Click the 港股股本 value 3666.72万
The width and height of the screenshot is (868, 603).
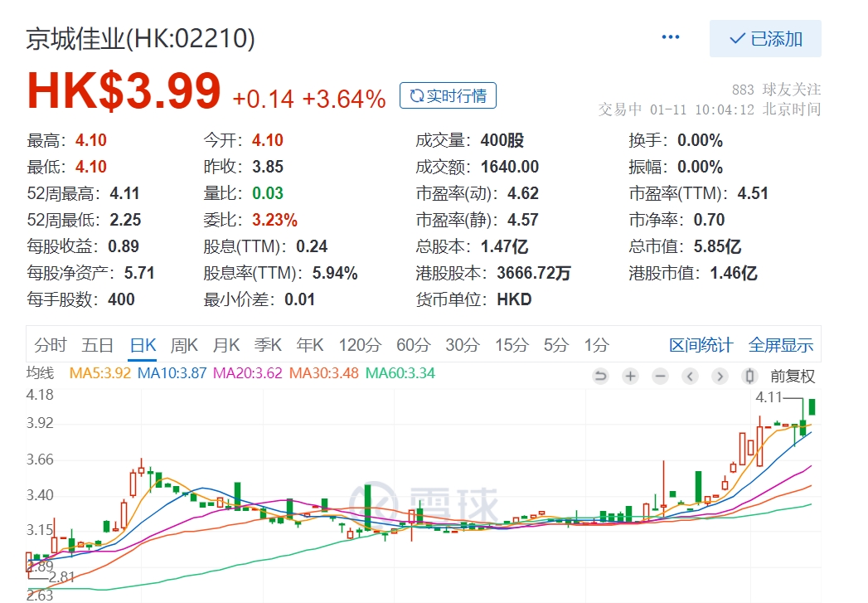[534, 273]
